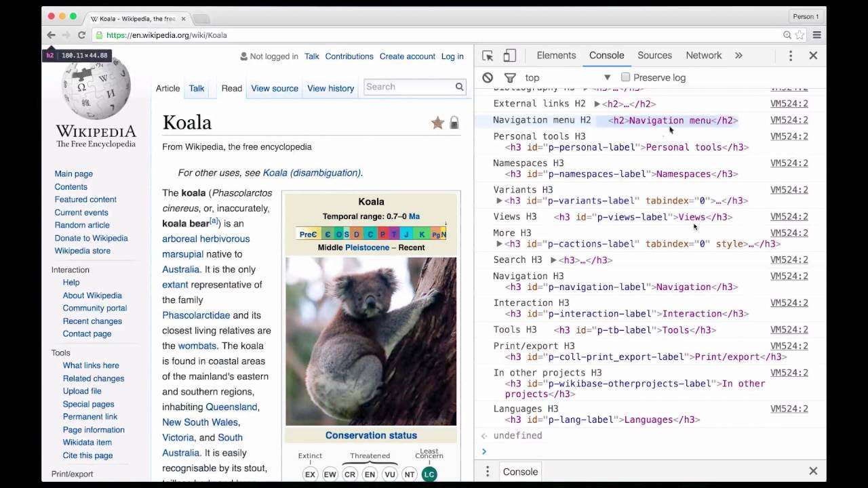Image resolution: width=868 pixels, height=488 pixels.
Task: Click the Create account link
Action: (408, 56)
